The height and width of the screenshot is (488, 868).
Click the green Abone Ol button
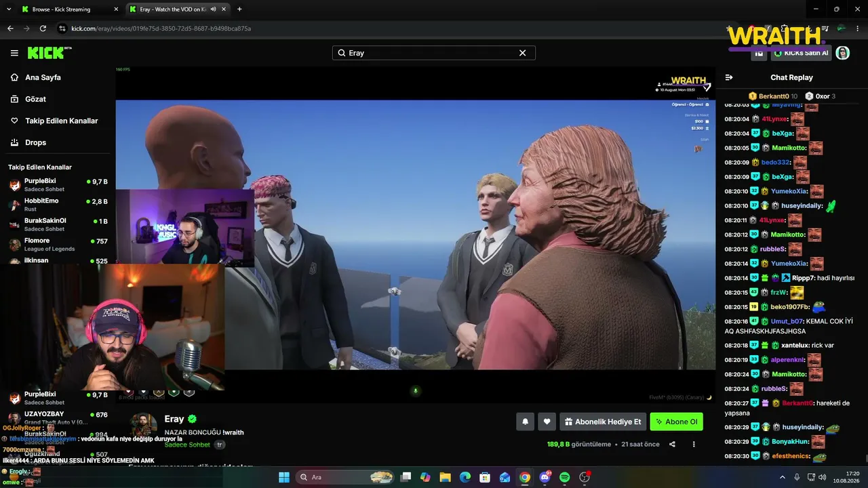point(676,422)
